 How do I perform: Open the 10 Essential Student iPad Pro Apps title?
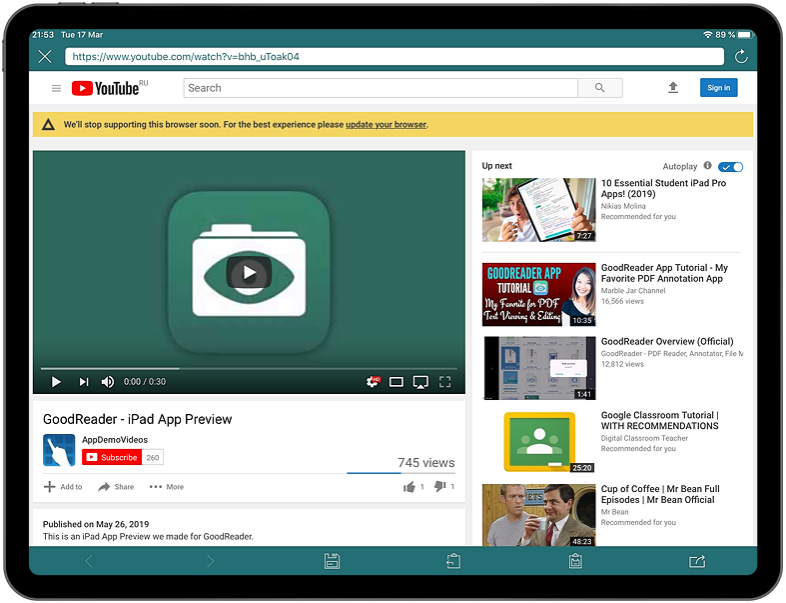[x=663, y=188]
